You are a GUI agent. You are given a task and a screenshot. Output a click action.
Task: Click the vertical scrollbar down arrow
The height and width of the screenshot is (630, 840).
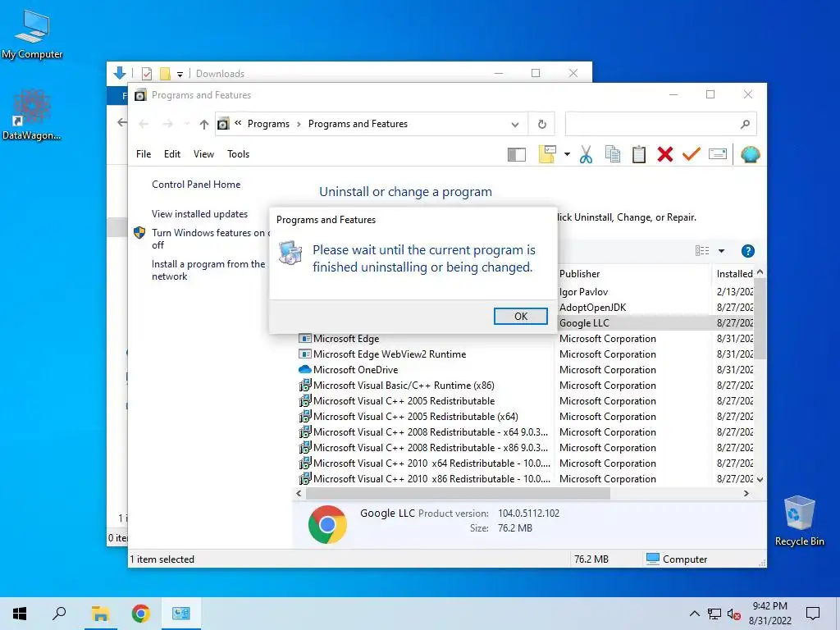click(x=760, y=479)
